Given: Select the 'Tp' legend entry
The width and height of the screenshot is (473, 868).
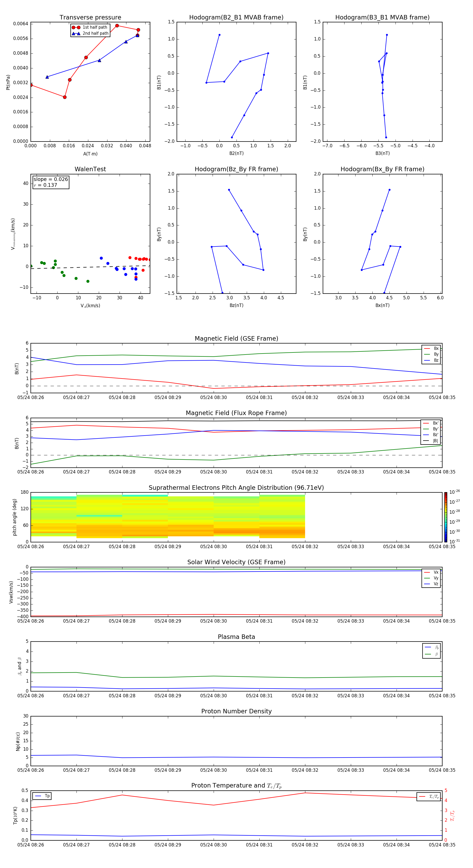Looking at the screenshot, I should (42, 796).
